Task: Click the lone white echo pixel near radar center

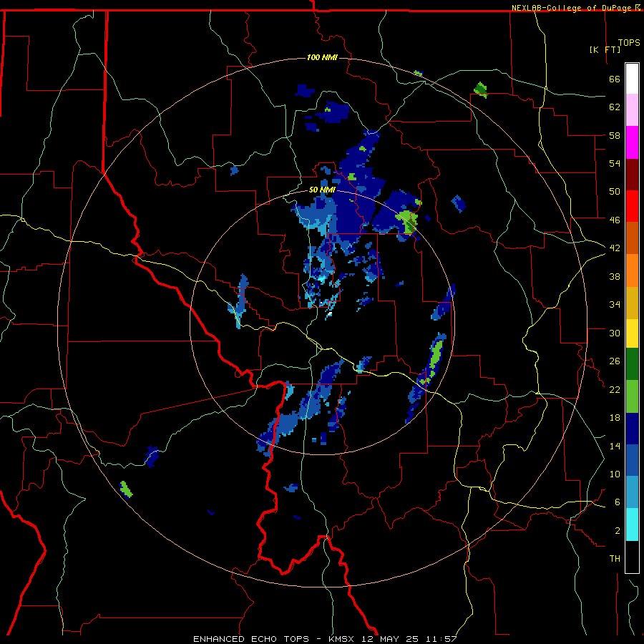Action: click(x=329, y=314)
